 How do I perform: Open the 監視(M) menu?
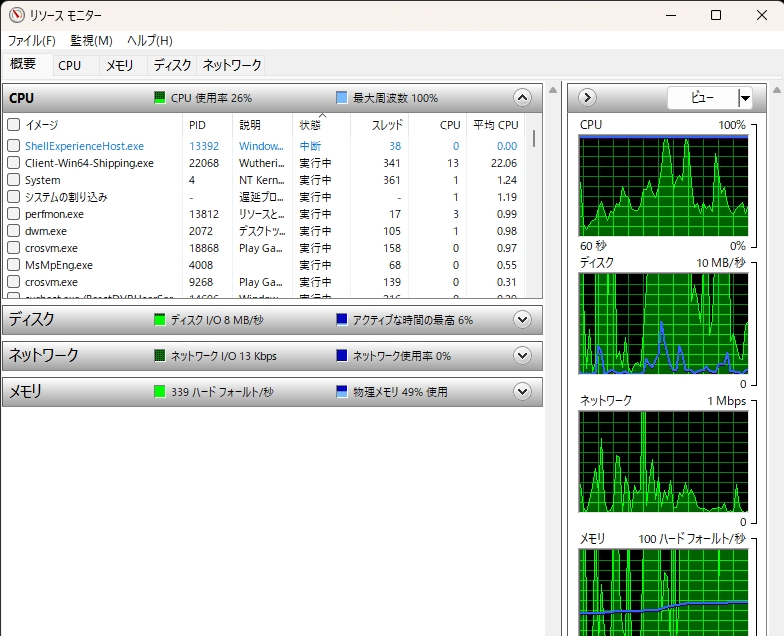[x=91, y=41]
